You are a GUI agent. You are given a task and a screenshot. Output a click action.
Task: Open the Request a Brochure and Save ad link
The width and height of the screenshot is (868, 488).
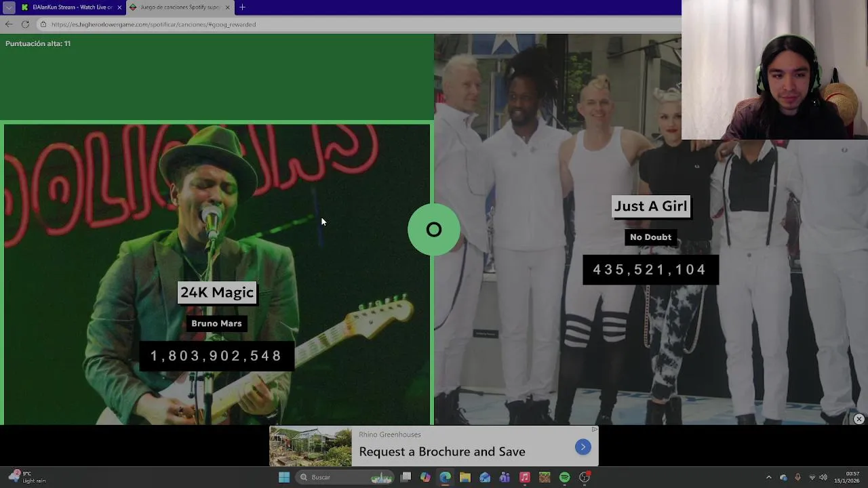[x=442, y=451]
